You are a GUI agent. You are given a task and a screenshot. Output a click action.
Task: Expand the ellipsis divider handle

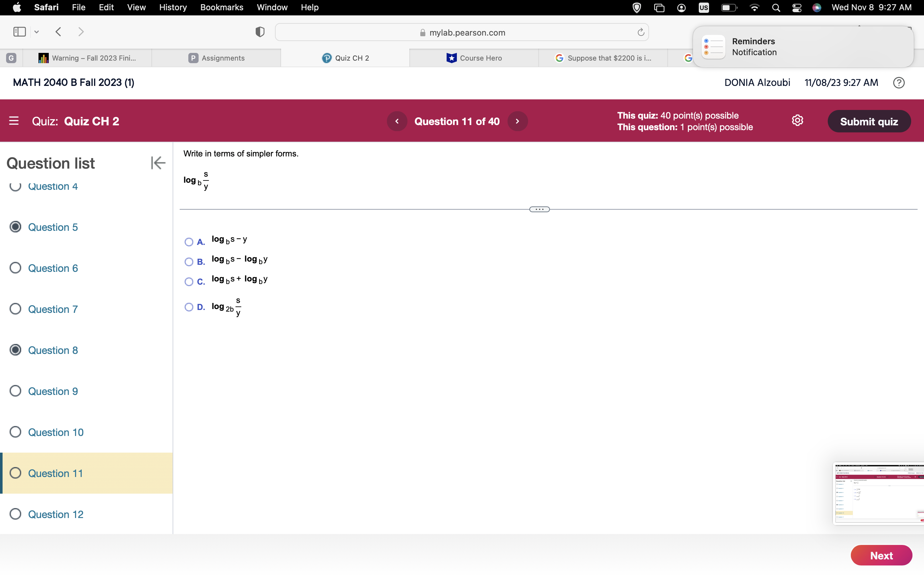tap(539, 209)
